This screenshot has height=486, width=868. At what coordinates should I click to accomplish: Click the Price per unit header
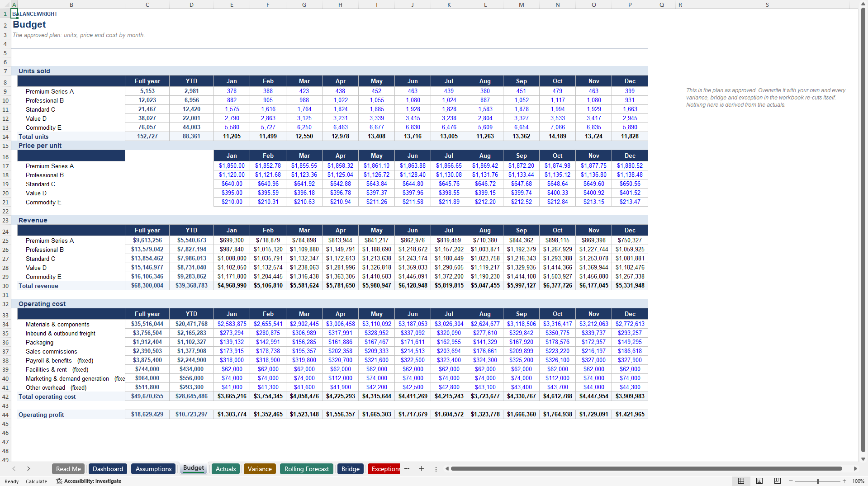pyautogui.click(x=40, y=146)
